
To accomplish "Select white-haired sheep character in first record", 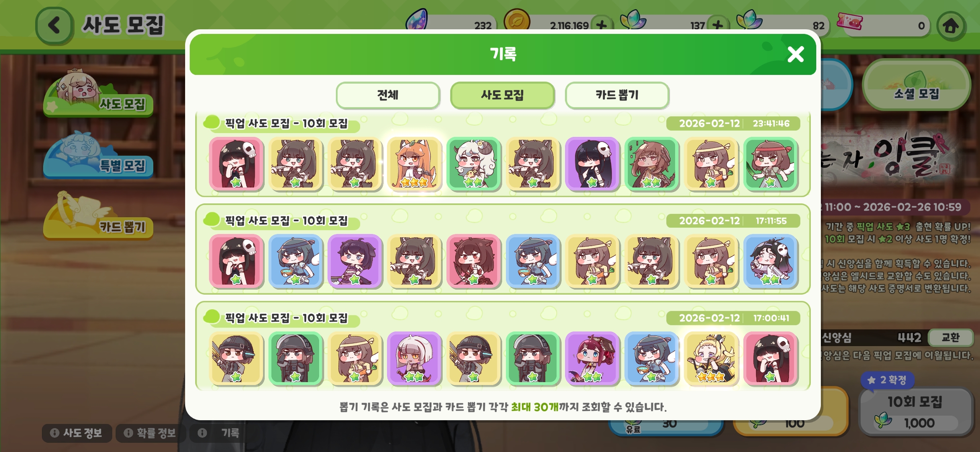I will 473,164.
